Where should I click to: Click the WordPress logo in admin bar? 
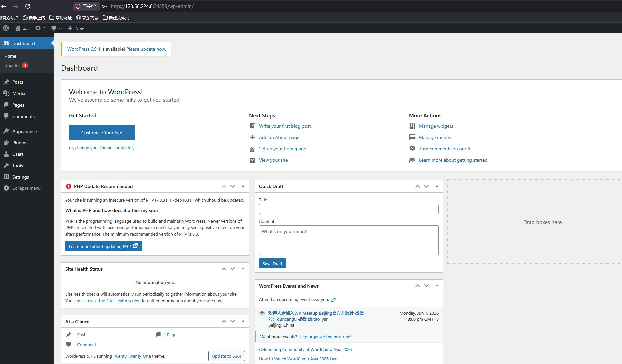(x=6, y=28)
